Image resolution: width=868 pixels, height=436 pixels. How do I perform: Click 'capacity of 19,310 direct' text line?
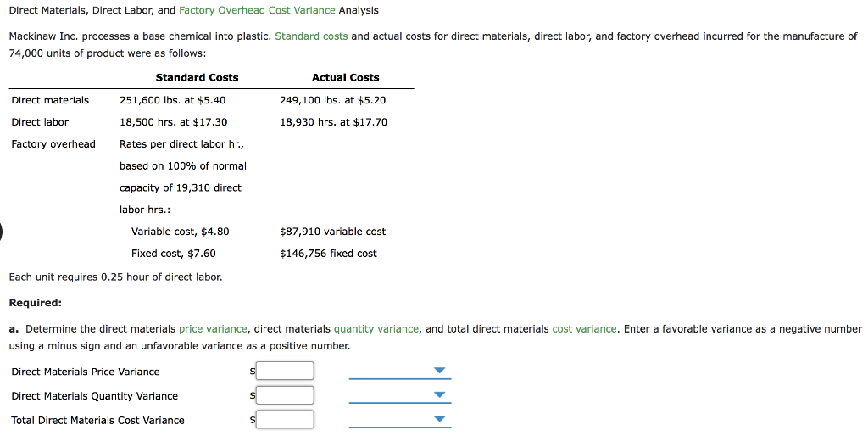pos(181,187)
